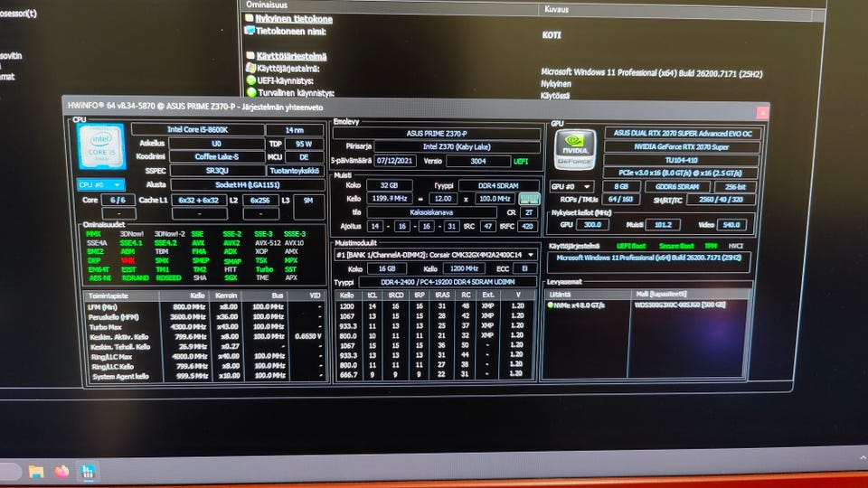Screen dimensions: 868x488
Task: Click the Ominaisuus column header
Action: 267,5
